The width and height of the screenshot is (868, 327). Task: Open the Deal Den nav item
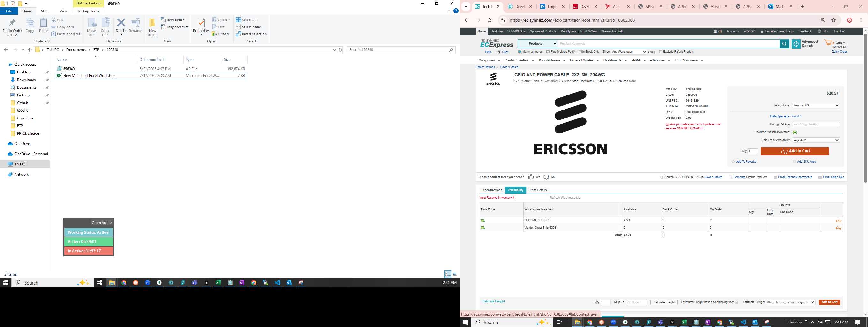(496, 31)
